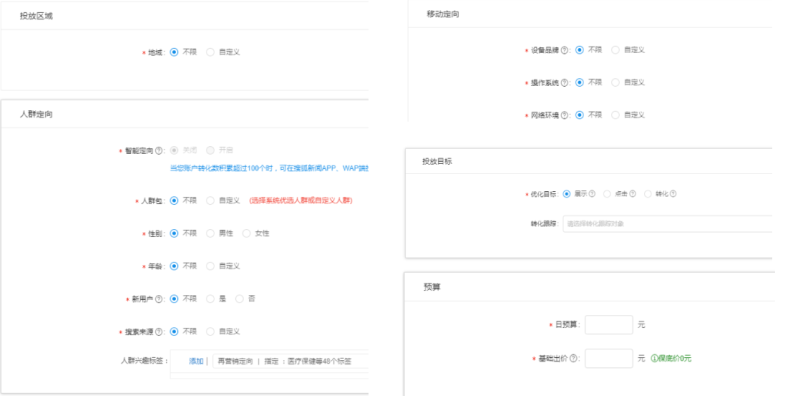The width and height of the screenshot is (800, 396).
Task: Click help icon beside 展示 option
Action: pyautogui.click(x=592, y=194)
